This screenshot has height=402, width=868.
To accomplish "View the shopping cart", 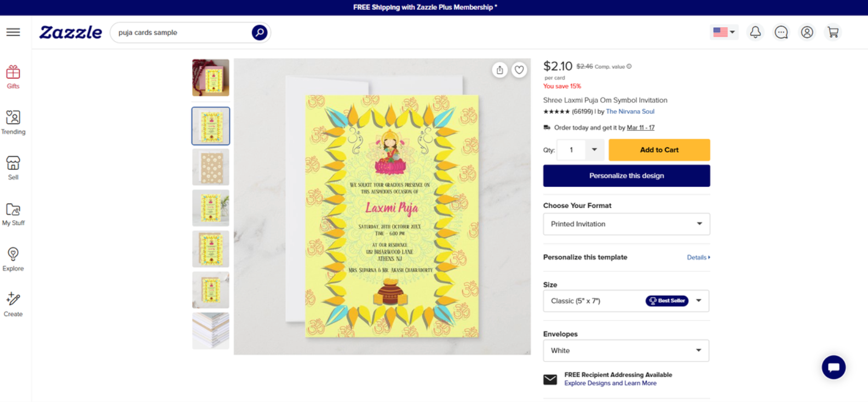I will [833, 32].
